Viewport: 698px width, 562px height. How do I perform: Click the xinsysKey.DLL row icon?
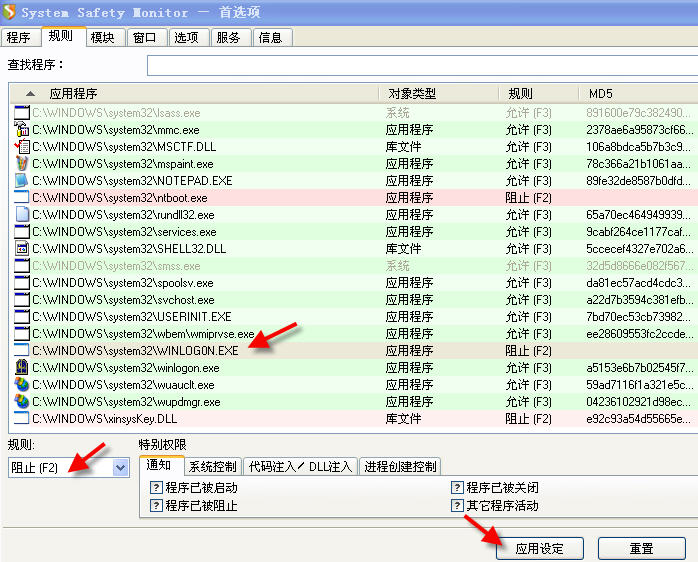point(21,419)
